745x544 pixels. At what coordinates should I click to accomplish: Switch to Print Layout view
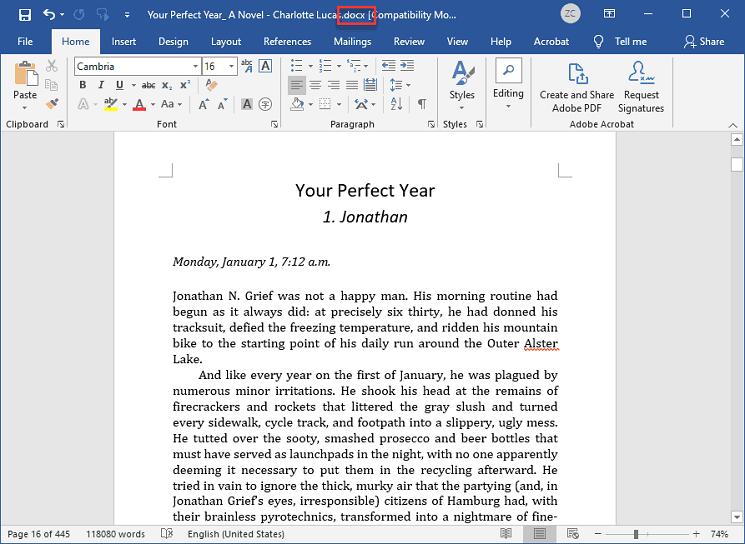coord(540,534)
